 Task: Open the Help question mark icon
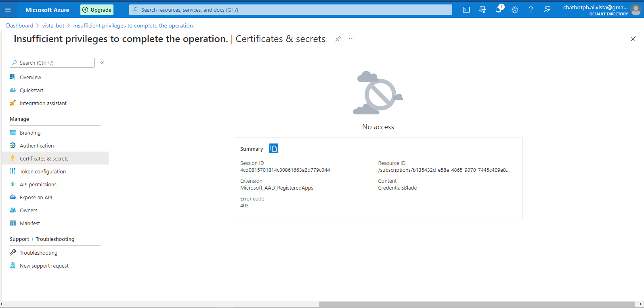click(x=531, y=10)
